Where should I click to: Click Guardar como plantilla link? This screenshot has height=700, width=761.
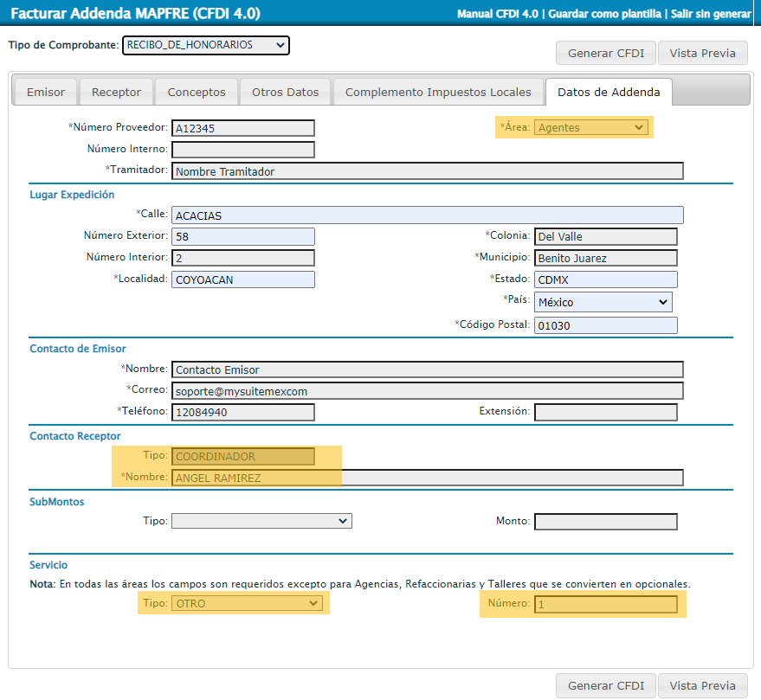pyautogui.click(x=607, y=15)
